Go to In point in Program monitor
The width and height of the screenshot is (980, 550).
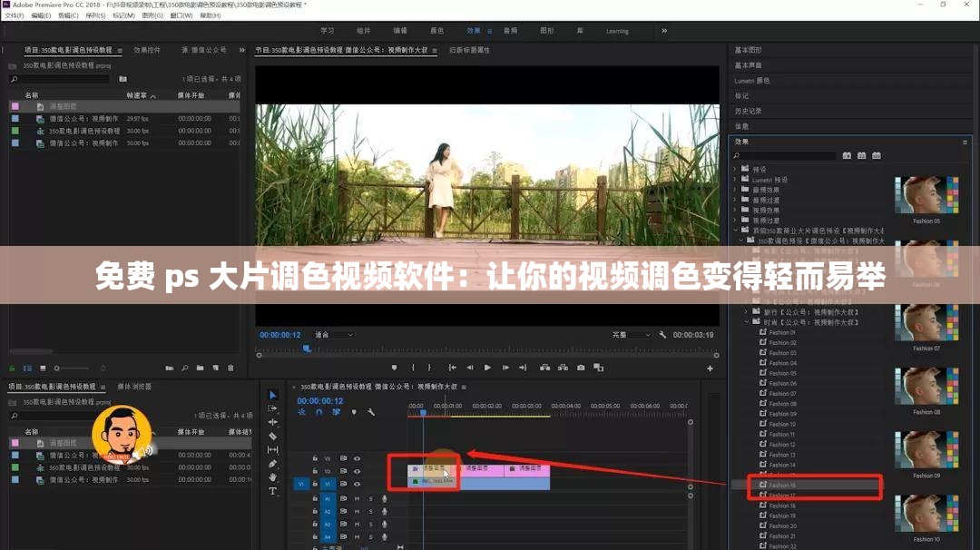(x=453, y=368)
